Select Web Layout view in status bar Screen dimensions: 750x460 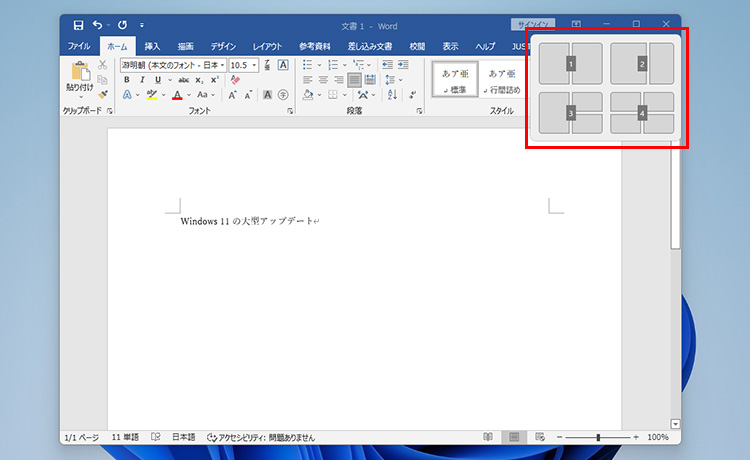point(540,437)
